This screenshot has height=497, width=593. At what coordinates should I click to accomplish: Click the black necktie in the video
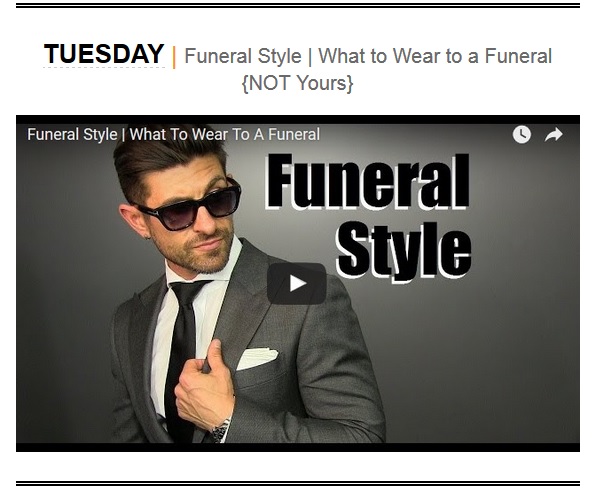tap(183, 352)
